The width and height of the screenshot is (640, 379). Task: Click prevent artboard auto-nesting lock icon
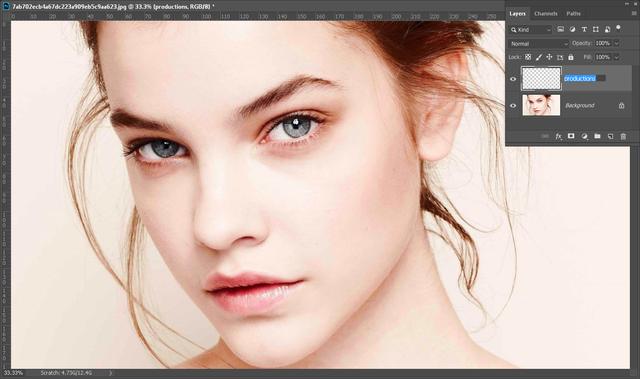(560, 57)
